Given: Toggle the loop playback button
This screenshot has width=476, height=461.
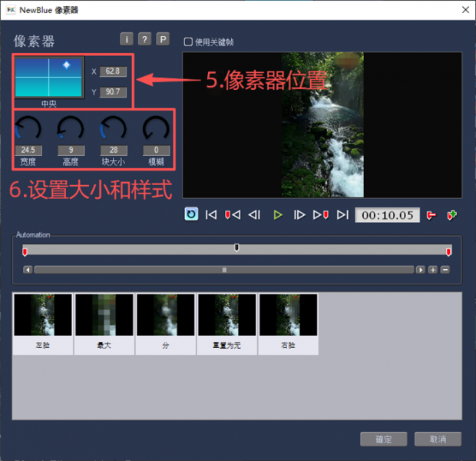Looking at the screenshot, I should coord(191,214).
